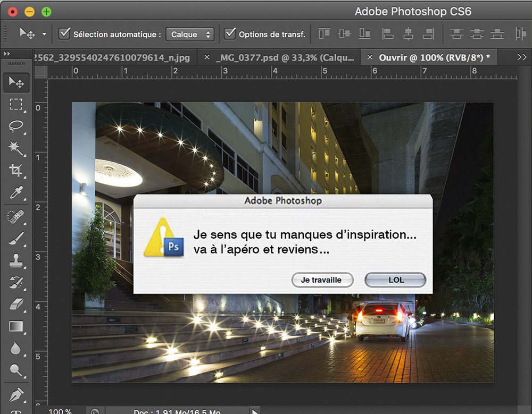This screenshot has height=414, width=532.
Task: Open the Move tool preset picker arrow
Action: [x=44, y=34]
